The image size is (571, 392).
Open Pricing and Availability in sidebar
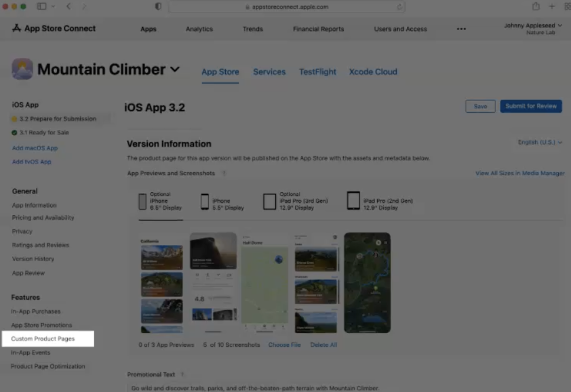[x=43, y=218]
